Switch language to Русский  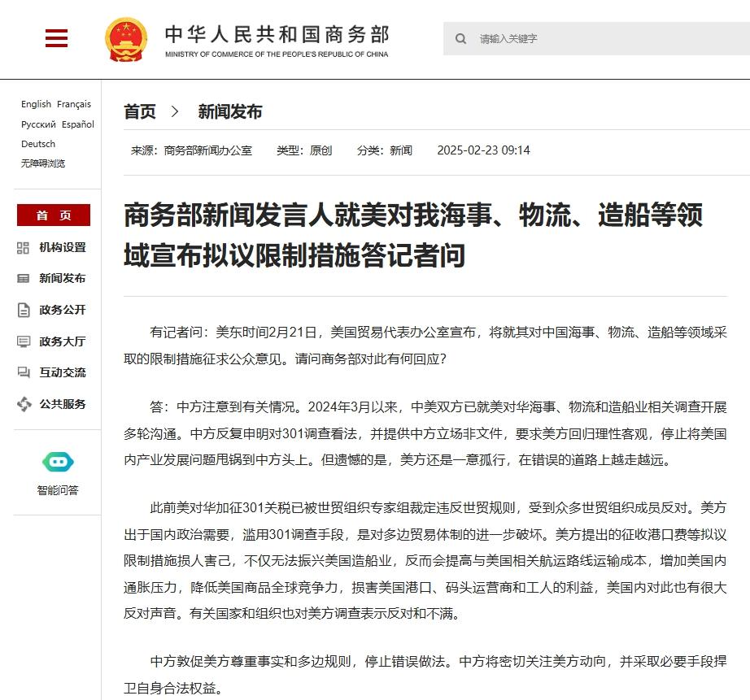[x=38, y=124]
